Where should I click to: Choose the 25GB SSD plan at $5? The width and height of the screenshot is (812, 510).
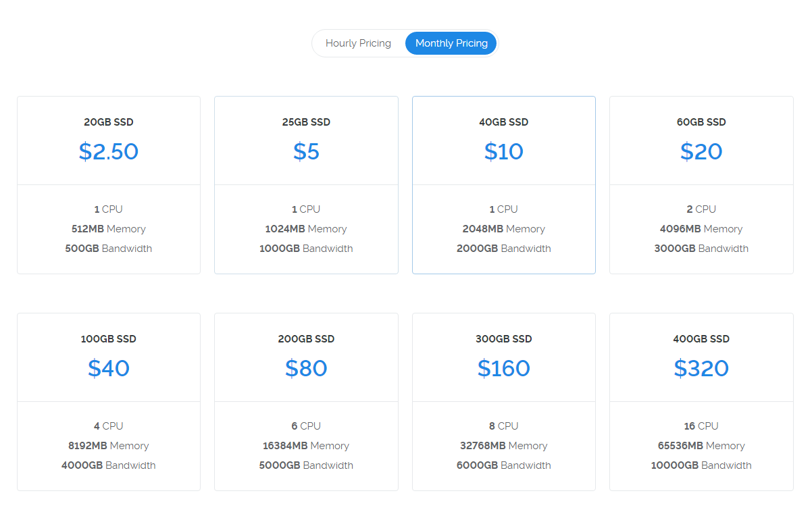pos(306,185)
